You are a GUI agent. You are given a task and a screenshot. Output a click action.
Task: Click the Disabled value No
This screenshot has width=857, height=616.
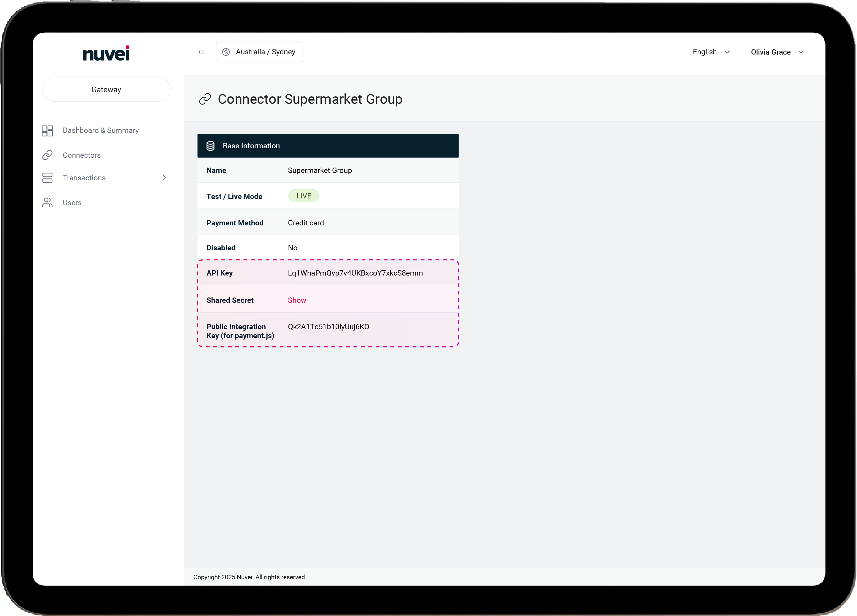click(x=293, y=248)
